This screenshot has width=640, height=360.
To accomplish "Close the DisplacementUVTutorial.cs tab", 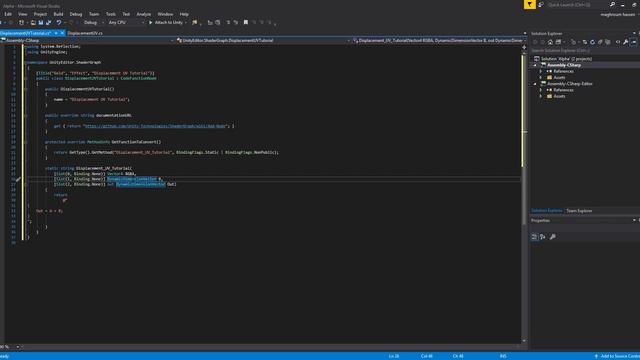I will tap(62, 33).
